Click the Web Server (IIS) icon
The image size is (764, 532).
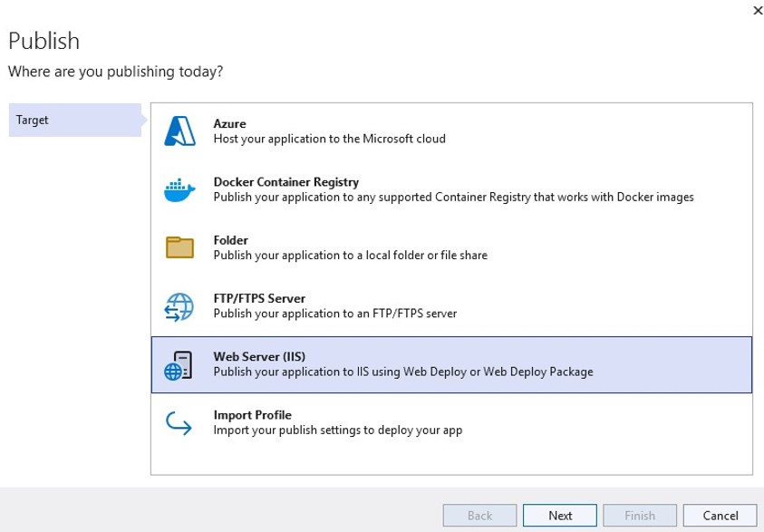[179, 364]
